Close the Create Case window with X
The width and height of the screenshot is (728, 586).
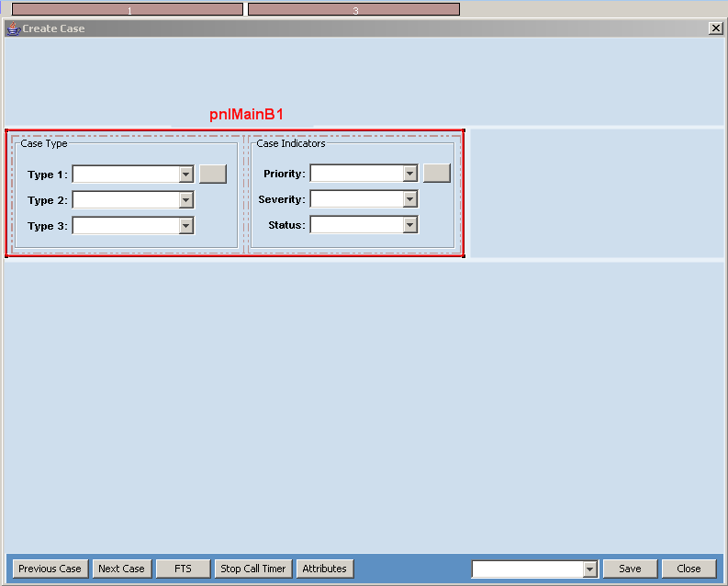pyautogui.click(x=716, y=28)
